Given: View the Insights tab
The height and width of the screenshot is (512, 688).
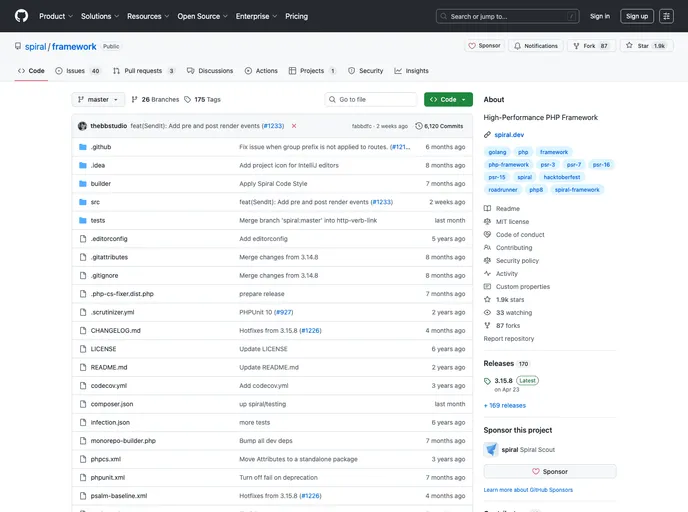Looking at the screenshot, I should 411,71.
